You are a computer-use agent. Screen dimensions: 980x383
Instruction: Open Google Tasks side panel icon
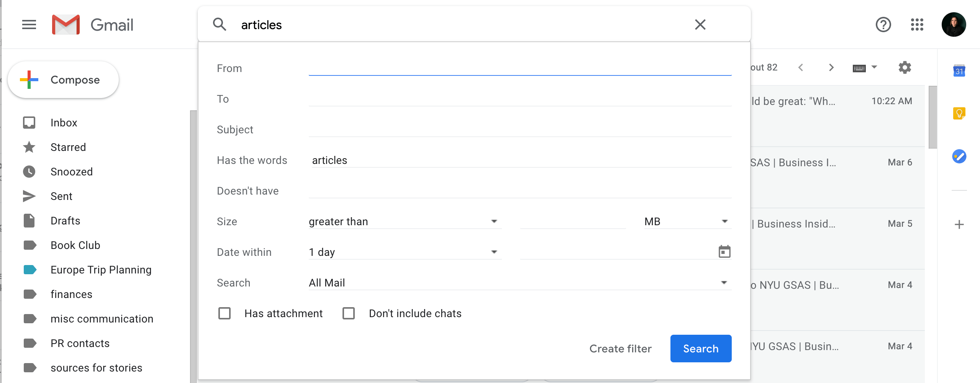pyautogui.click(x=959, y=156)
